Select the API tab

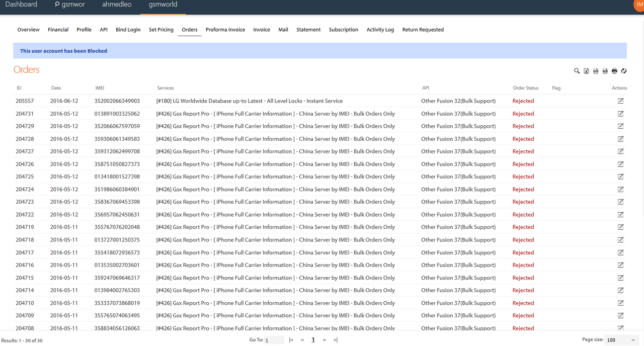[x=104, y=30]
